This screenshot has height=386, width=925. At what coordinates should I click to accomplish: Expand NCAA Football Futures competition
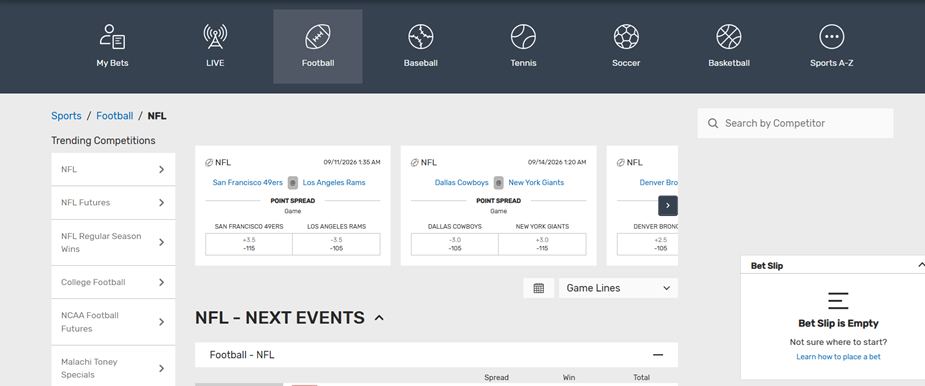coord(113,322)
